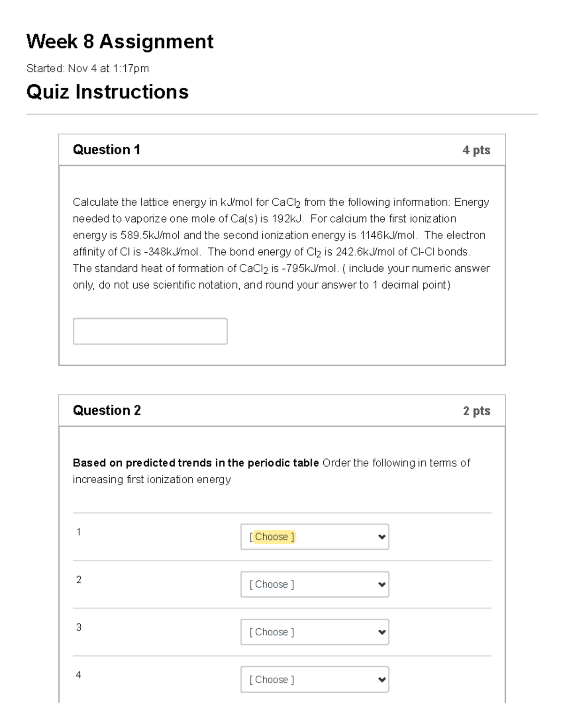Click the 4 pts label on Question 1

tap(476, 150)
